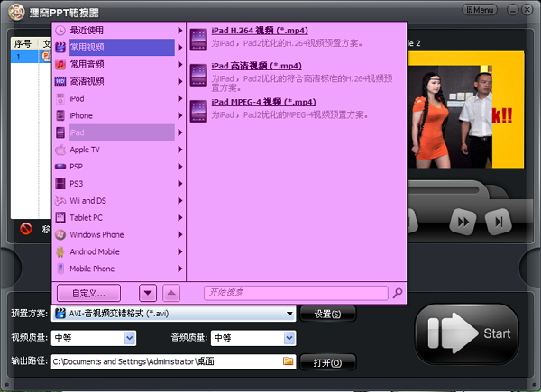Click the iPhone device icon

(60, 115)
